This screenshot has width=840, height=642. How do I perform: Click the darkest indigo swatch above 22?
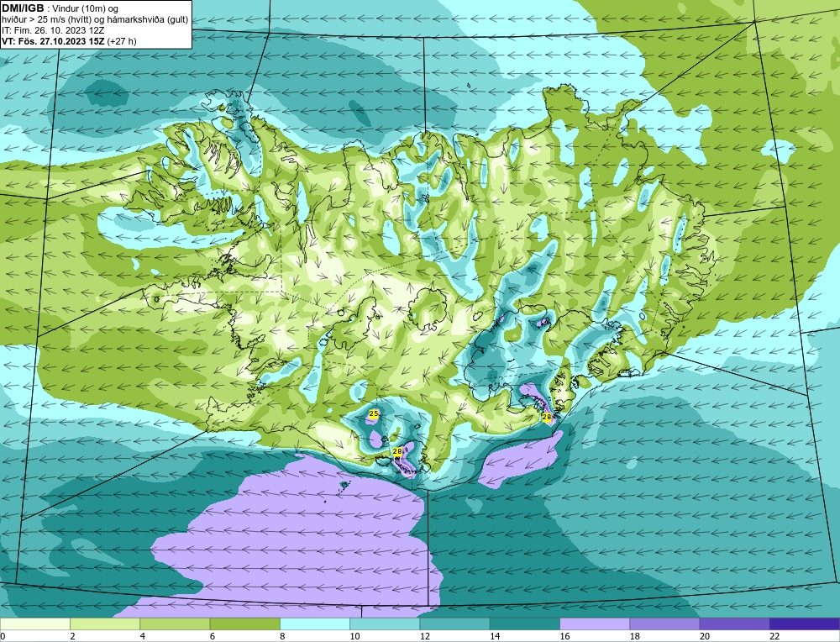pyautogui.click(x=805, y=624)
